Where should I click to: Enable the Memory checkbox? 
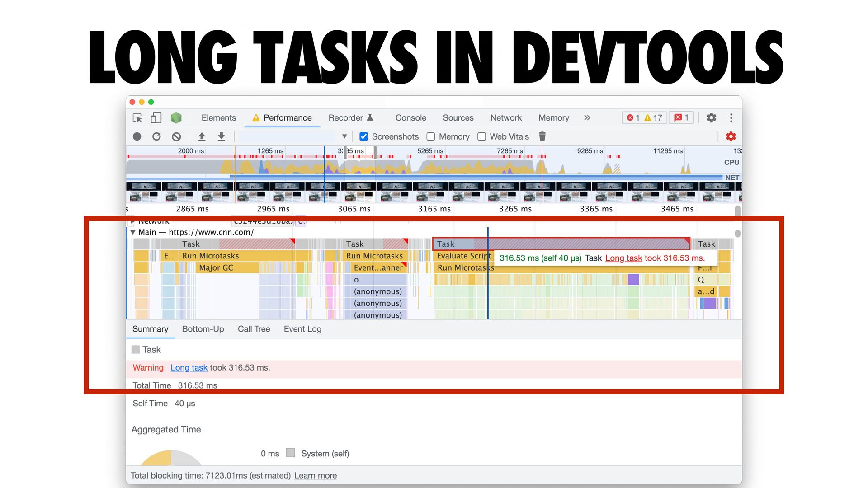click(x=431, y=136)
